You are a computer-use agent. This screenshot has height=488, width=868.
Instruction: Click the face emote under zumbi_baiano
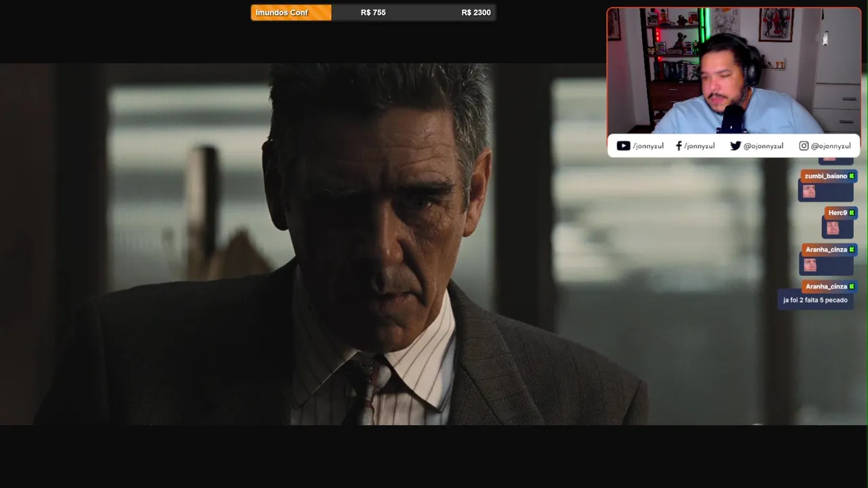click(x=809, y=192)
